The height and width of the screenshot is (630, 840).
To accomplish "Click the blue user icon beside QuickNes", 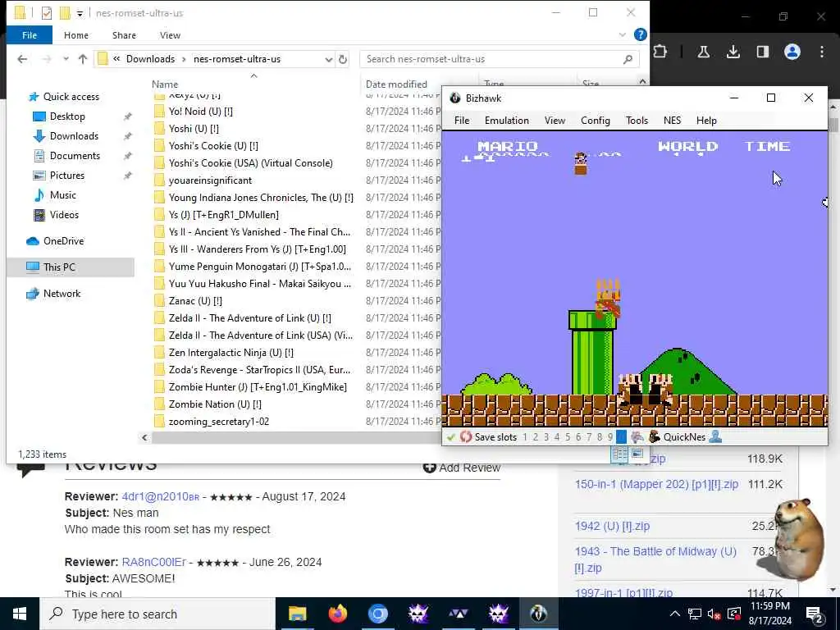I will tap(715, 436).
